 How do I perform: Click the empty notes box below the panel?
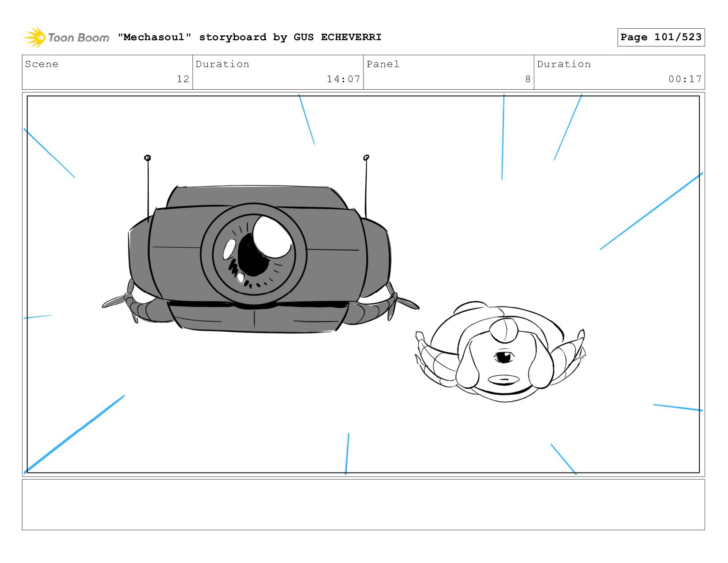coord(363,505)
